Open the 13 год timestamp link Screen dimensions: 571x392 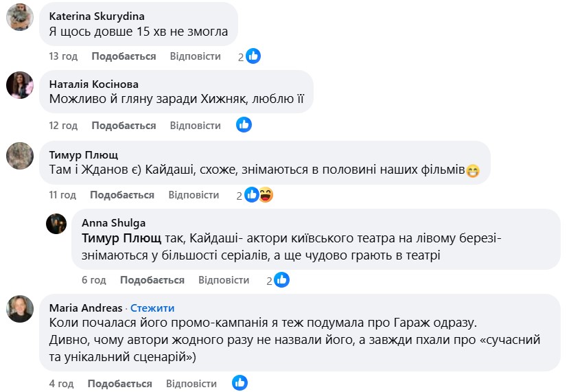(x=63, y=56)
